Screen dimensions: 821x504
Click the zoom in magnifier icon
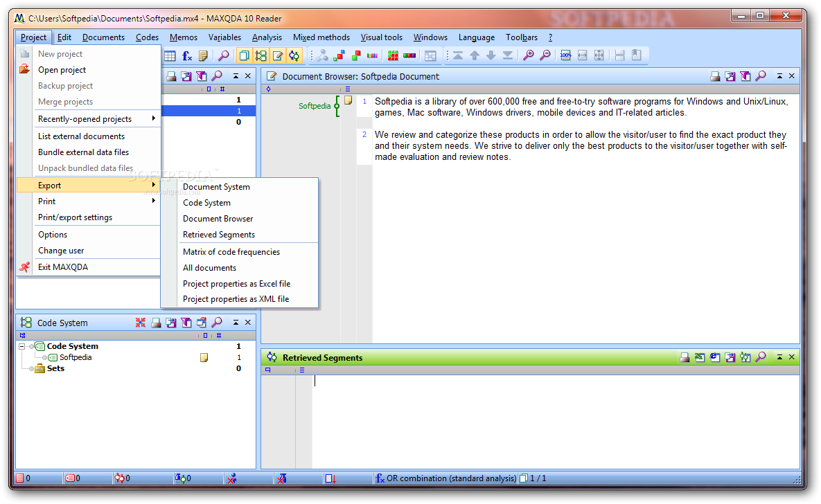tap(529, 55)
